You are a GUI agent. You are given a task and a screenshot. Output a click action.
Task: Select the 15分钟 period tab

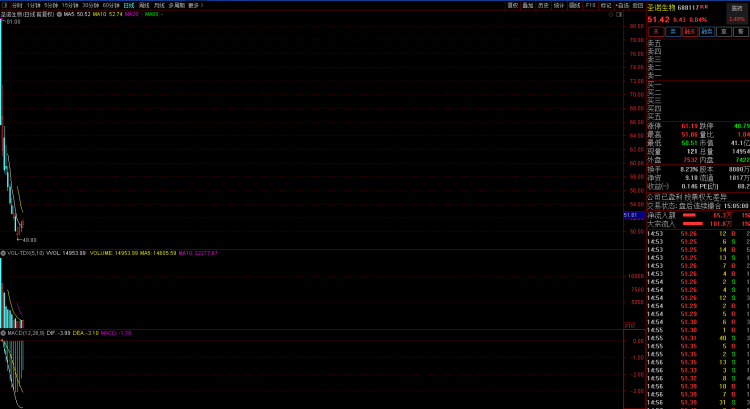point(70,5)
